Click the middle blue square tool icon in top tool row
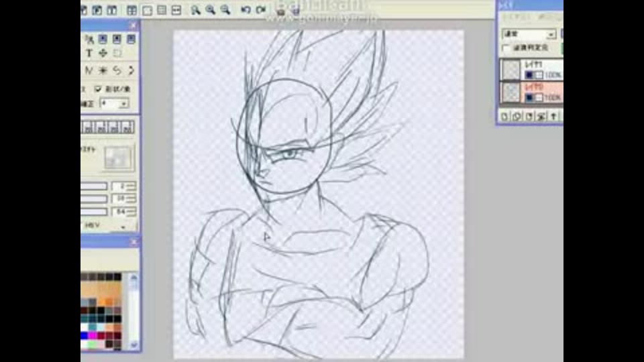 [117, 39]
